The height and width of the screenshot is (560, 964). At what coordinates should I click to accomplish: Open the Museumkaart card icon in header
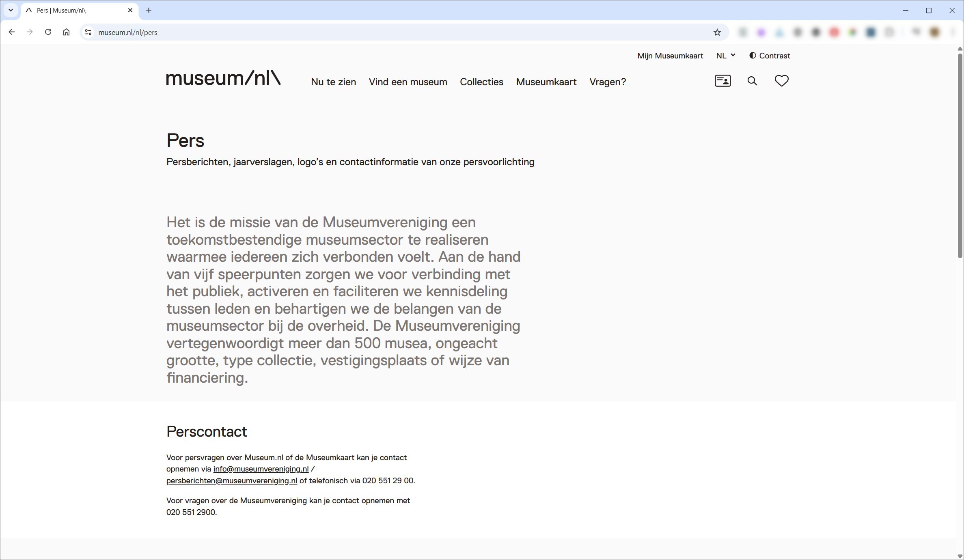[x=722, y=81]
